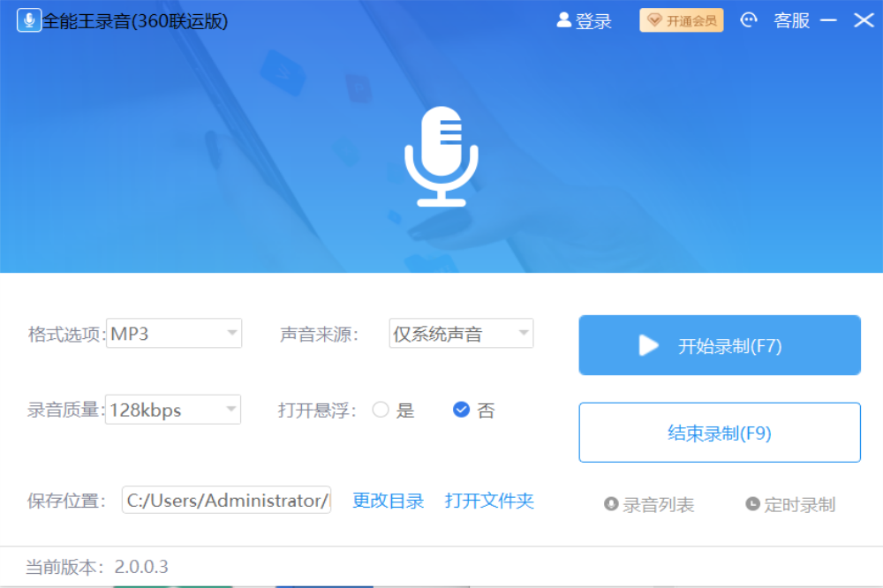Select 否 for 打开悬浮

pos(461,410)
